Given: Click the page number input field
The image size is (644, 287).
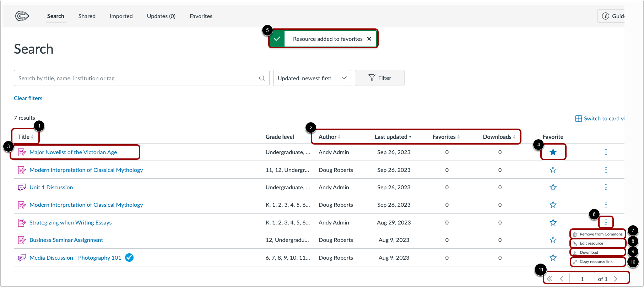Looking at the screenshot, I should click(x=582, y=279).
